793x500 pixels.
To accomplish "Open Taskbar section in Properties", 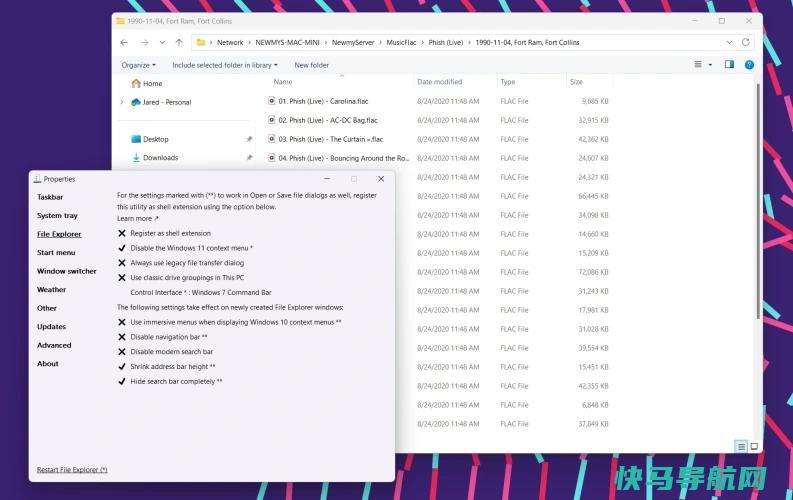I will (x=50, y=197).
